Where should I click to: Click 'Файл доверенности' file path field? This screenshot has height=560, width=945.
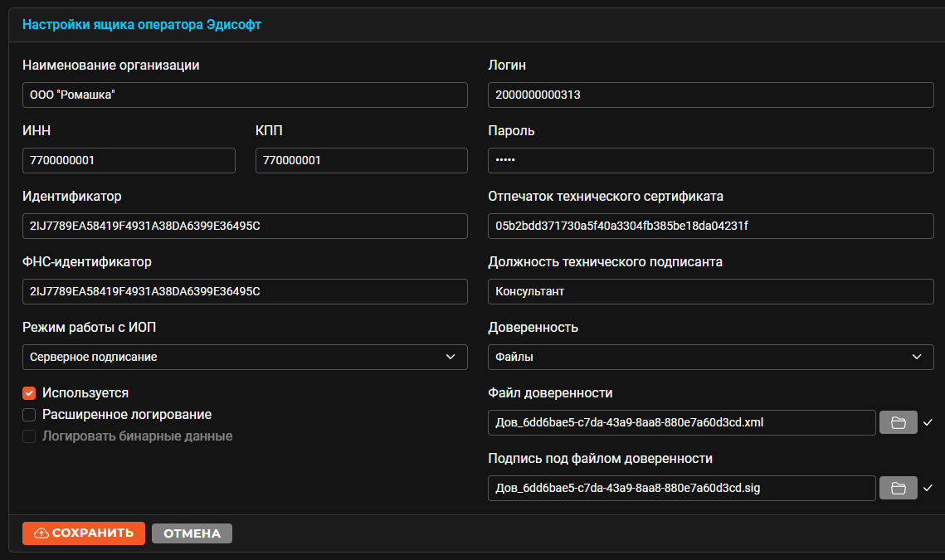[x=682, y=422]
